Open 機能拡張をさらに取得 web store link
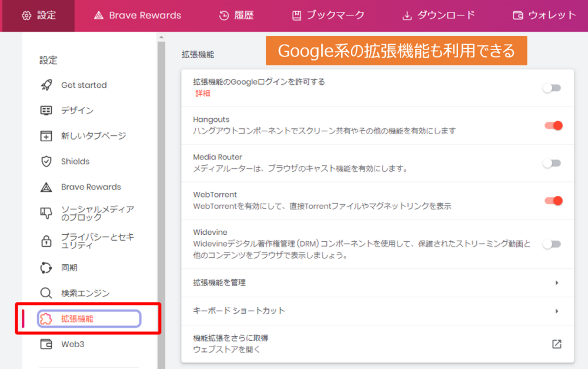This screenshot has width=588, height=369. (377, 344)
